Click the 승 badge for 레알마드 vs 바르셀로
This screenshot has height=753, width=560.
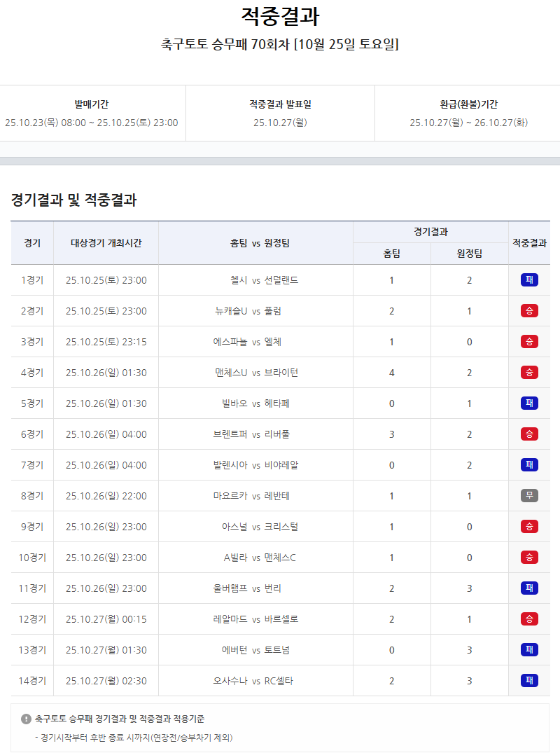(529, 619)
